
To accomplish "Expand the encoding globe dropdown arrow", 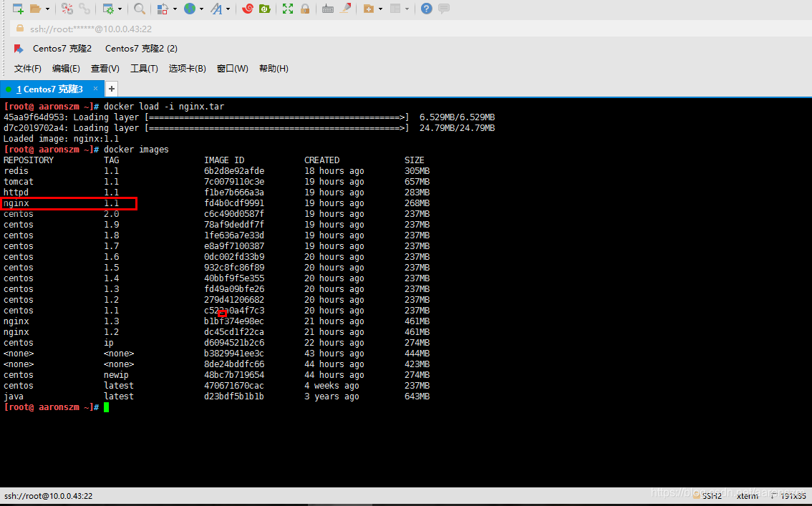I will 201,9.
